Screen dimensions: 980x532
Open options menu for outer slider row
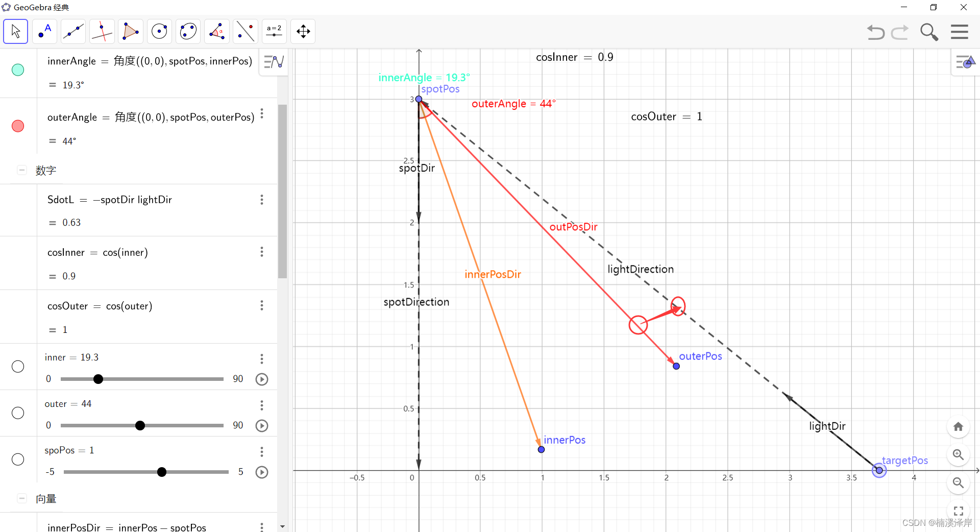pos(262,405)
